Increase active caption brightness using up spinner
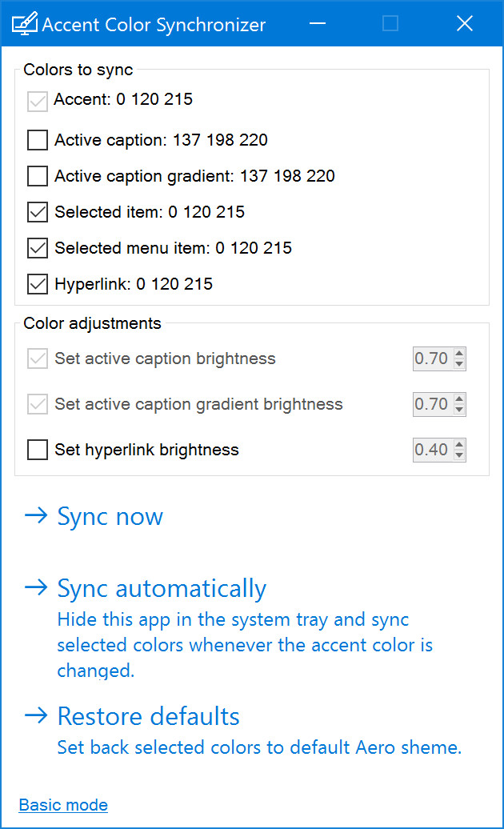Viewport: 504px width, 829px height. (x=459, y=353)
